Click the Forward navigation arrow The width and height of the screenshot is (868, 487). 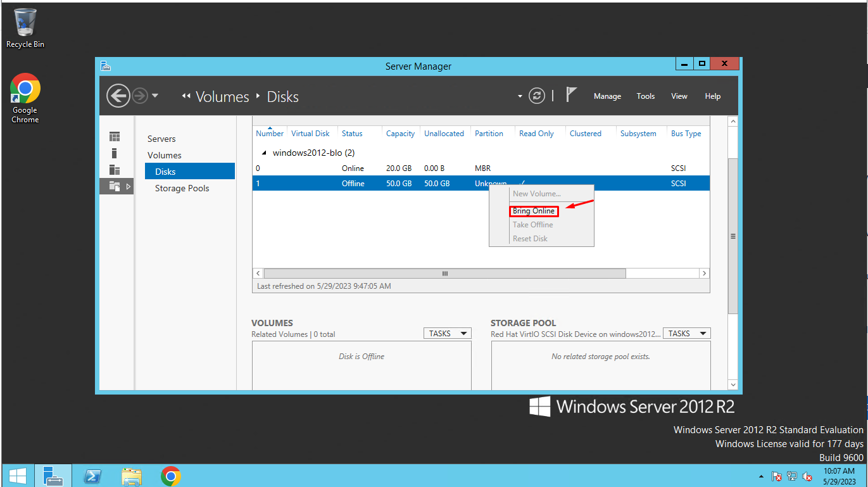(140, 96)
